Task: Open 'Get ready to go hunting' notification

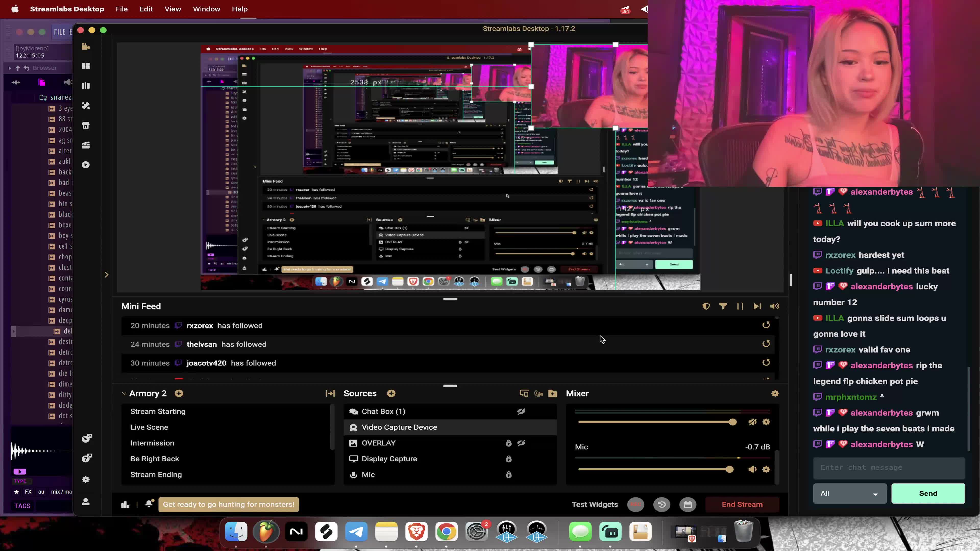Action: click(x=229, y=504)
